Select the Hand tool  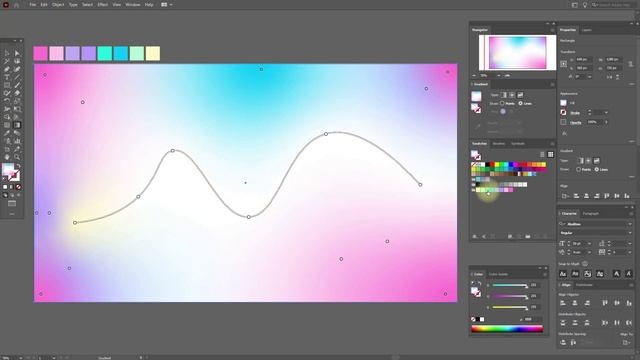coord(7,157)
